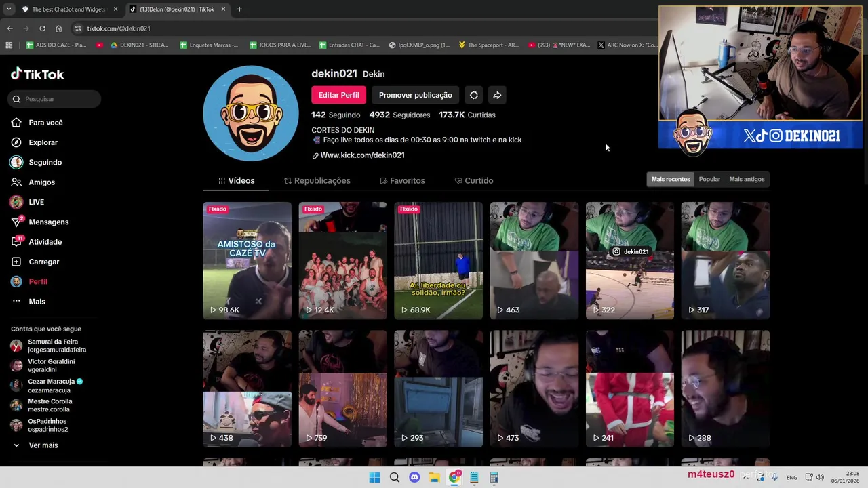Sort videos by Mais antigos
This screenshot has width=868, height=488.
(x=747, y=179)
